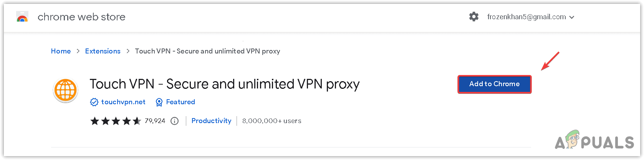Click the verified publisher badge icon
This screenshot has width=644, height=160.
click(x=94, y=102)
